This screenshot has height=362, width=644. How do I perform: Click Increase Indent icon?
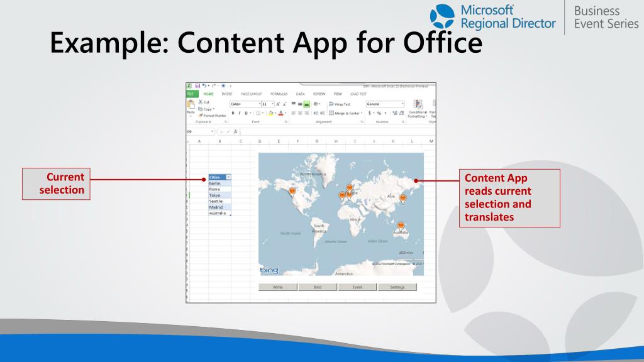[323, 113]
